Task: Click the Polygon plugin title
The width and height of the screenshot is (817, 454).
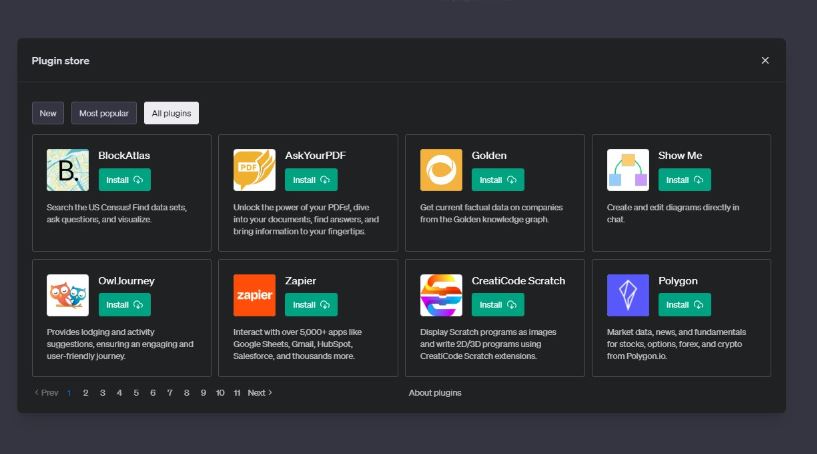Action: tap(677, 280)
